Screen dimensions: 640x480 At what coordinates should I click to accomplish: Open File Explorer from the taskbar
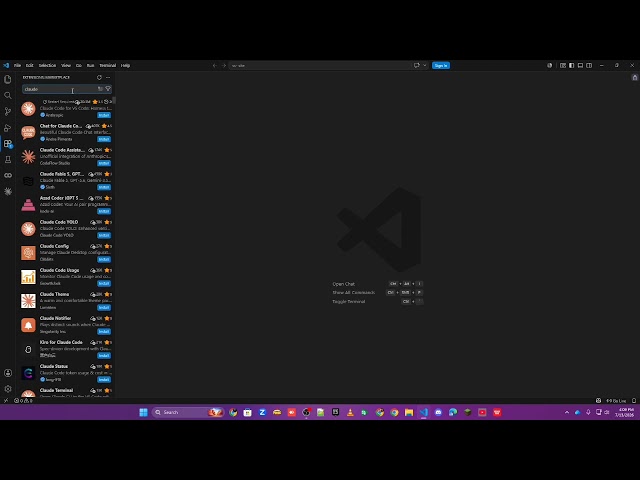click(x=409, y=413)
